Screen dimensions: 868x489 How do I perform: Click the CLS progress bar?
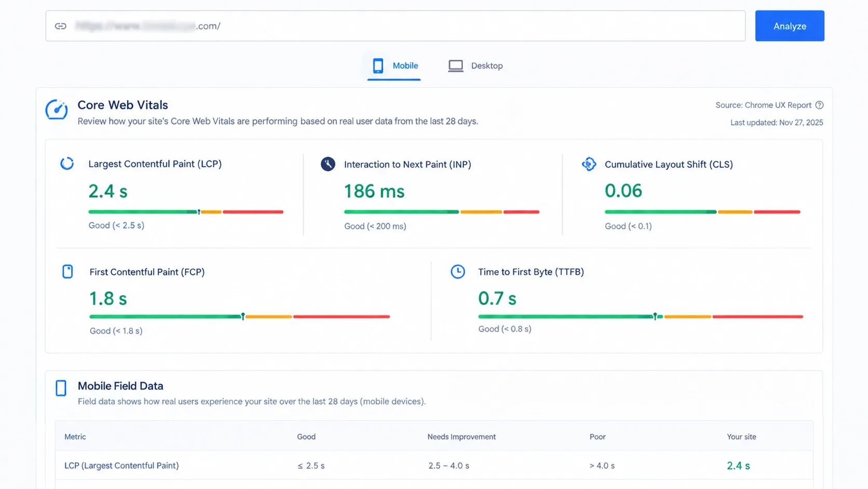pos(702,212)
